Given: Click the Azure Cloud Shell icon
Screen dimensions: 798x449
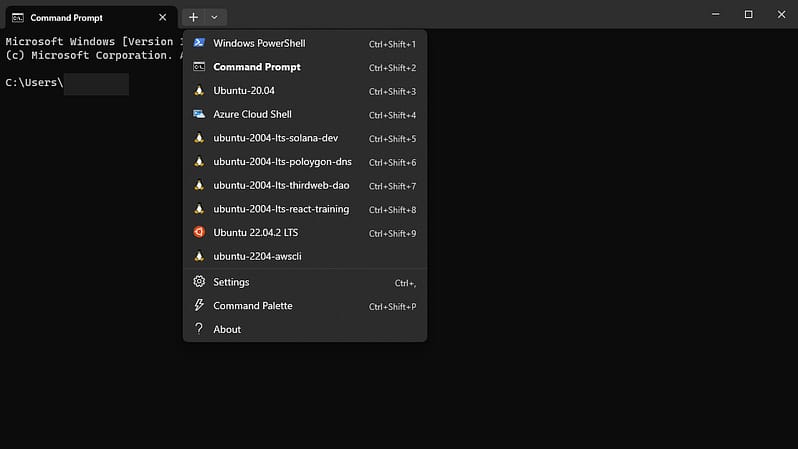Looking at the screenshot, I should [x=199, y=114].
